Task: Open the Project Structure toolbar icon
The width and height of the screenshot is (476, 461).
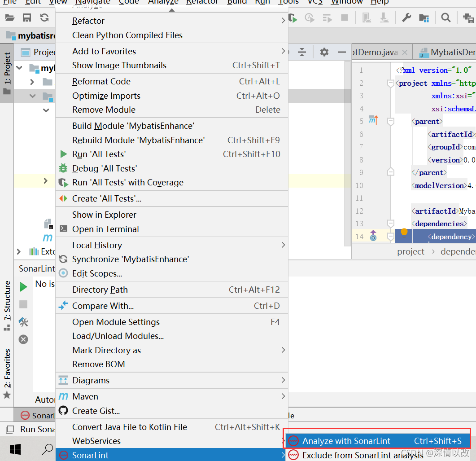Action: 424,18
